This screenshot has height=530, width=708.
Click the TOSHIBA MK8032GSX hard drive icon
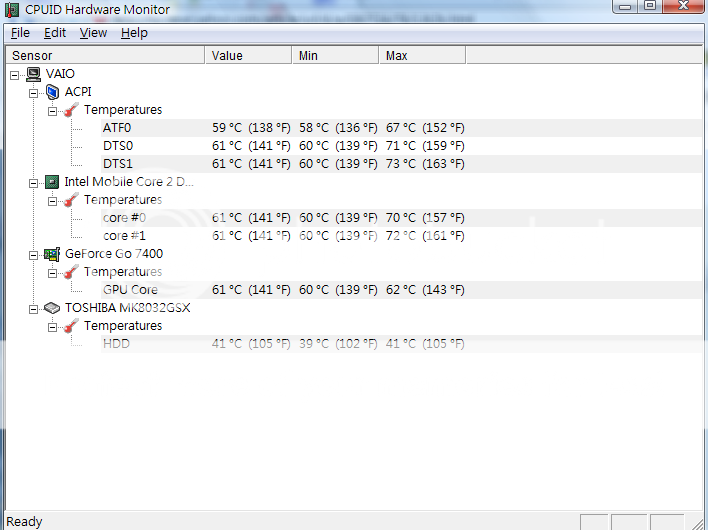click(52, 308)
